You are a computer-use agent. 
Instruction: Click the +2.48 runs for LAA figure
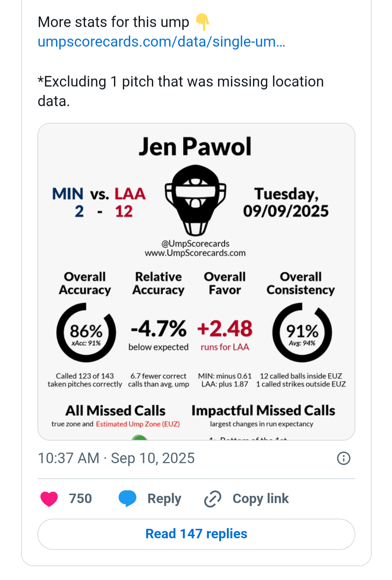click(x=225, y=329)
